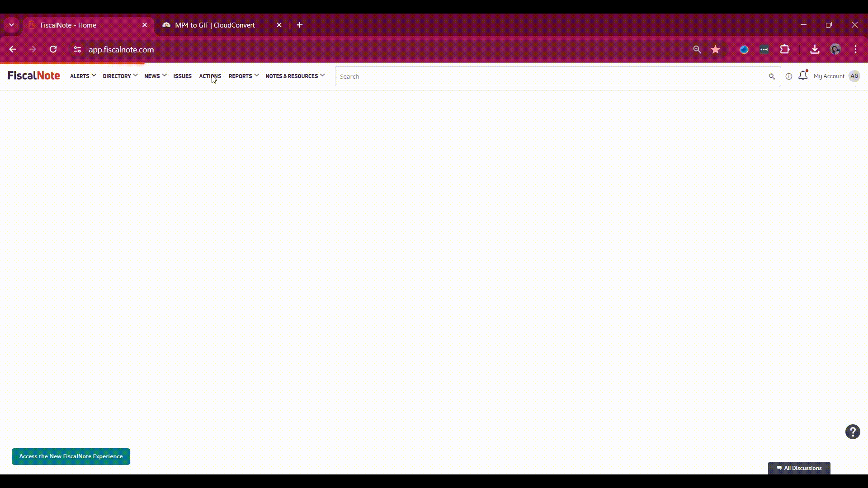
Task: Open My Account
Action: pos(829,76)
